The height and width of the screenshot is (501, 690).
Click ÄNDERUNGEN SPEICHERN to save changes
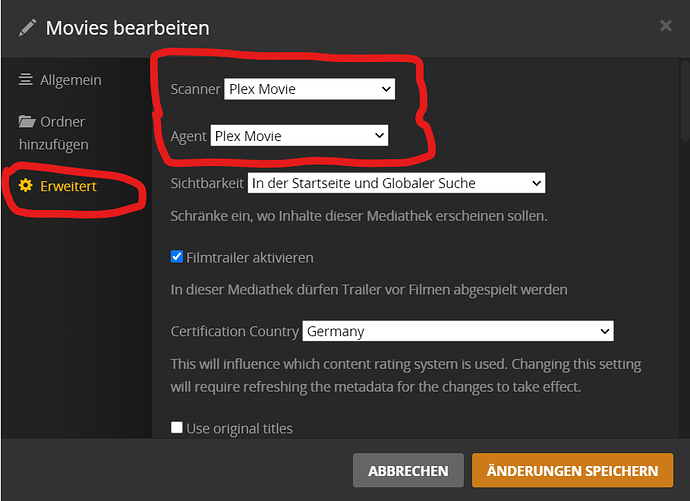[573, 471]
